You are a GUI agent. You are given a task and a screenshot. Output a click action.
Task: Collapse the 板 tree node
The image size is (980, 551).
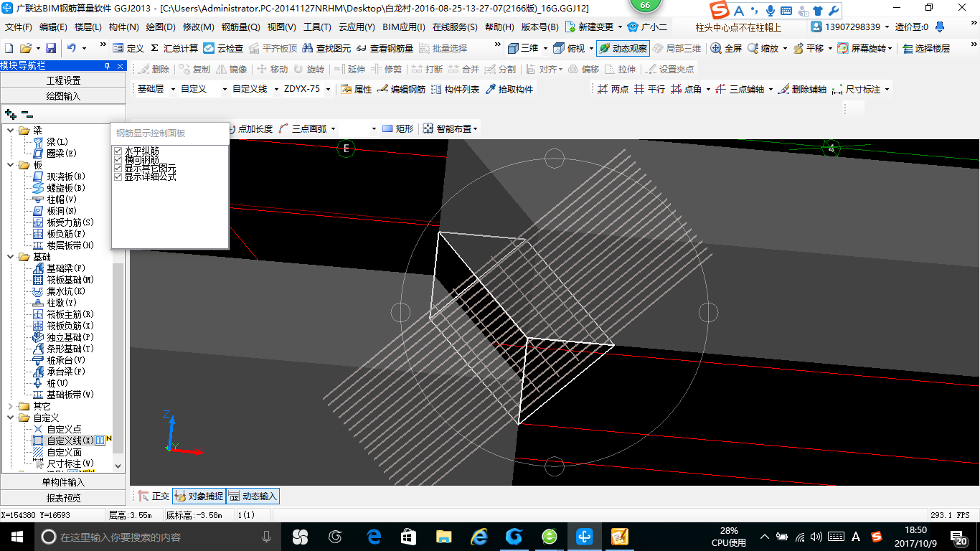(x=10, y=165)
